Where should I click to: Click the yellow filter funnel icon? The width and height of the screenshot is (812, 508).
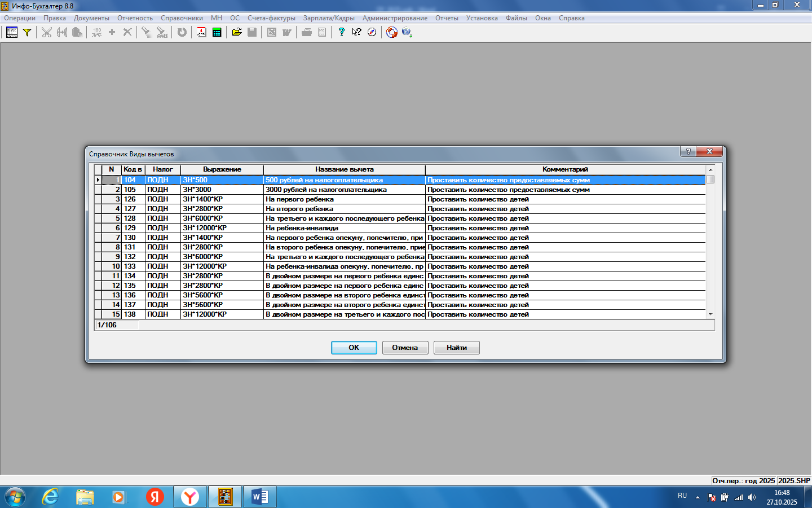27,32
